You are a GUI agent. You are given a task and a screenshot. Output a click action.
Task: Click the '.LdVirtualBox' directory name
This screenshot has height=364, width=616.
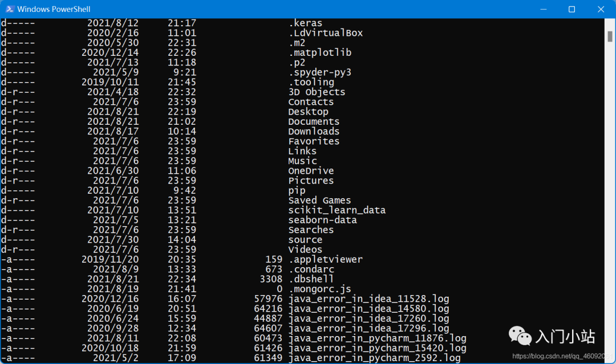pyautogui.click(x=326, y=33)
